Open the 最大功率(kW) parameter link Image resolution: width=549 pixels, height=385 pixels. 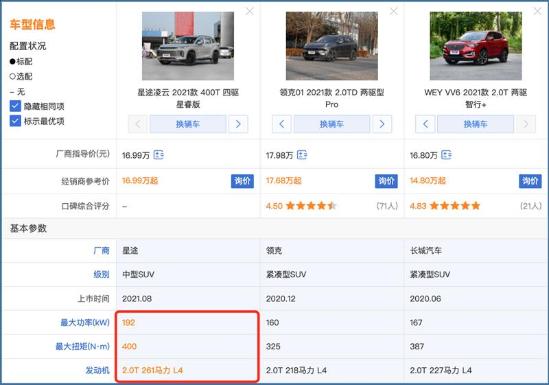[85, 322]
